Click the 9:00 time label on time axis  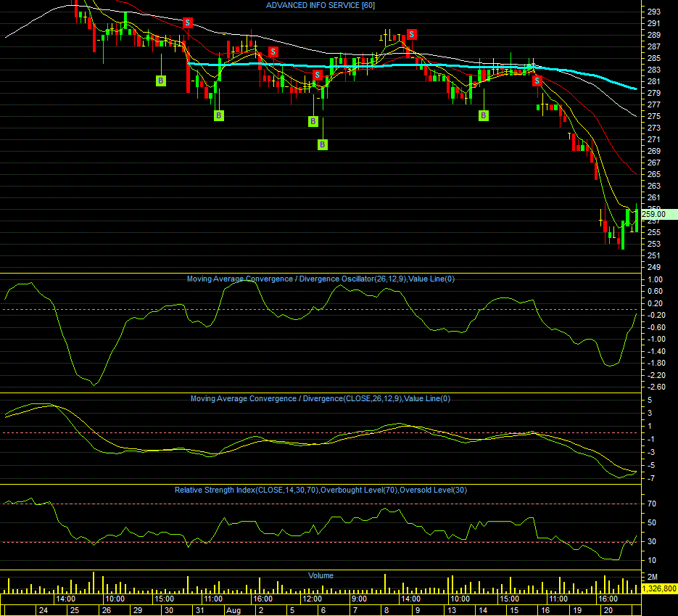coord(359,599)
